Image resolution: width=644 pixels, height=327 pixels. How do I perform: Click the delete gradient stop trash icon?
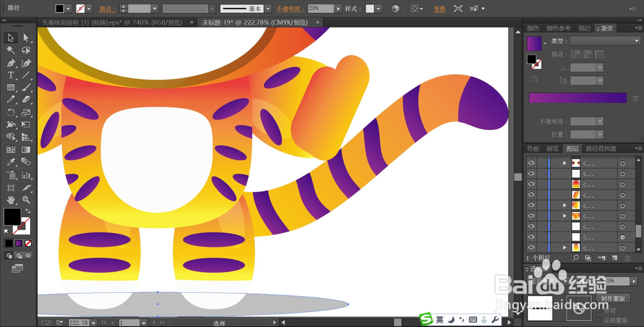coord(636,98)
